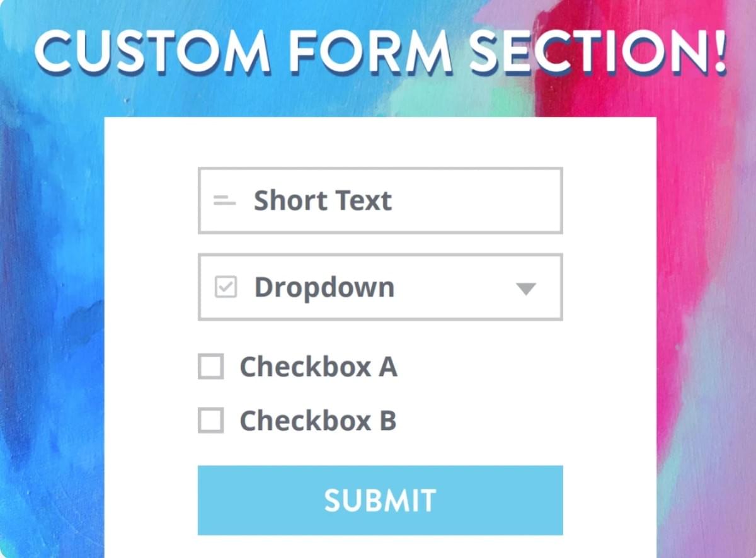This screenshot has width=756, height=558.
Task: Click the Custom Form Section heading
Action: [378, 50]
